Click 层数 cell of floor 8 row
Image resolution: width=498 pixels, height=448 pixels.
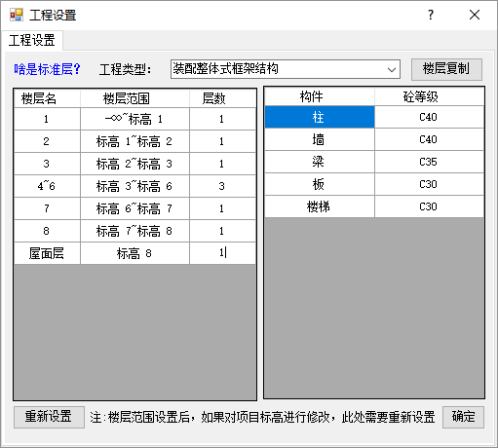(x=223, y=231)
